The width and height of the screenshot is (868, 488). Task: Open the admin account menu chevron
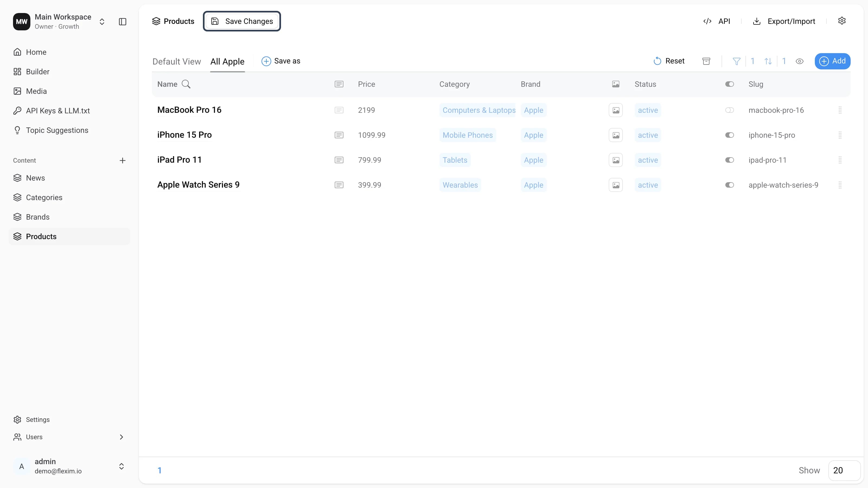coord(121,466)
